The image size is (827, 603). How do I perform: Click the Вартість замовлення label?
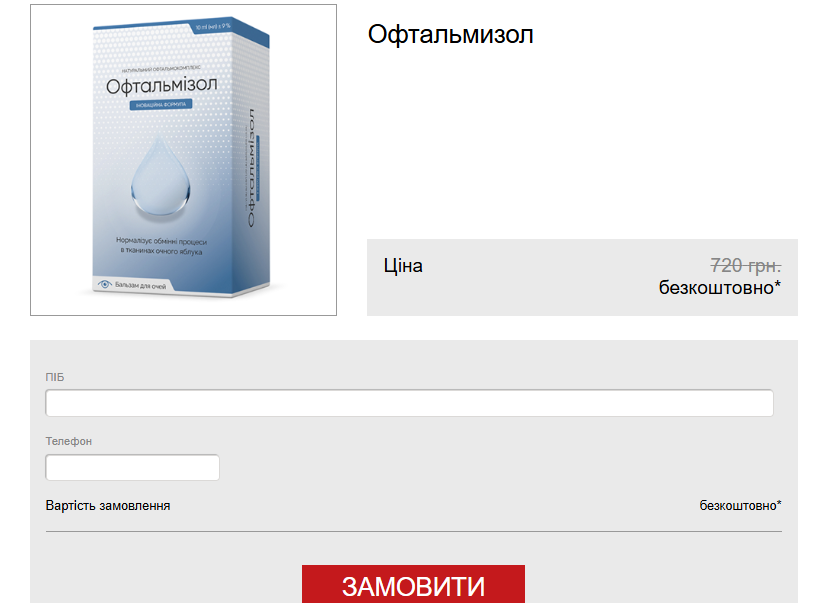pos(108,505)
